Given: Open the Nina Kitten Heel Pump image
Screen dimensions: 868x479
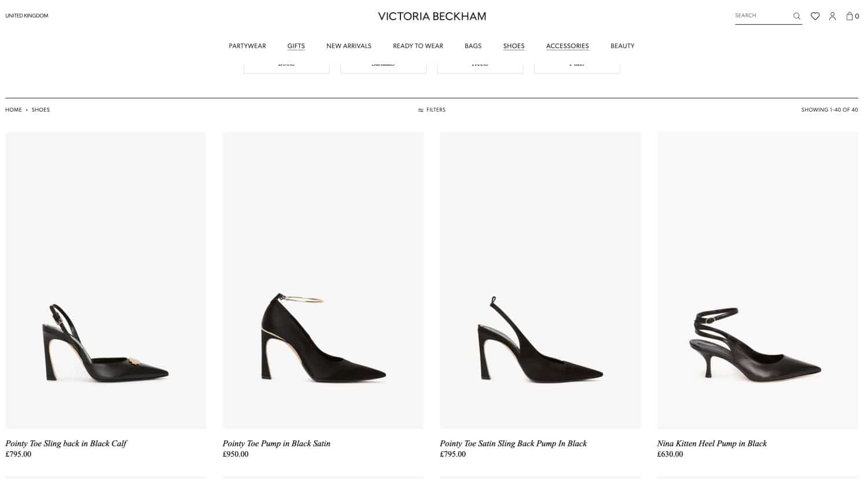Looking at the screenshot, I should (x=757, y=281).
